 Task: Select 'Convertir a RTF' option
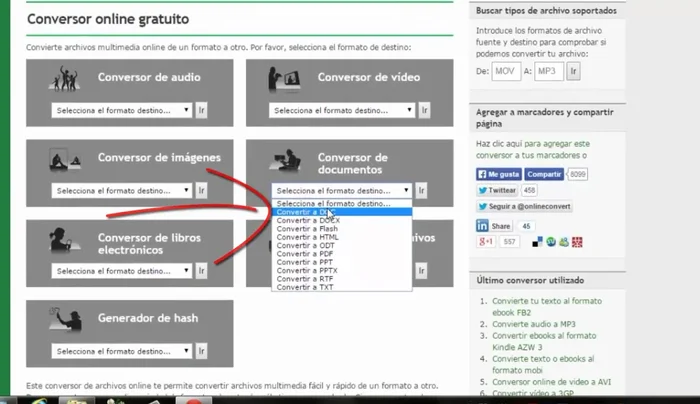(x=342, y=279)
